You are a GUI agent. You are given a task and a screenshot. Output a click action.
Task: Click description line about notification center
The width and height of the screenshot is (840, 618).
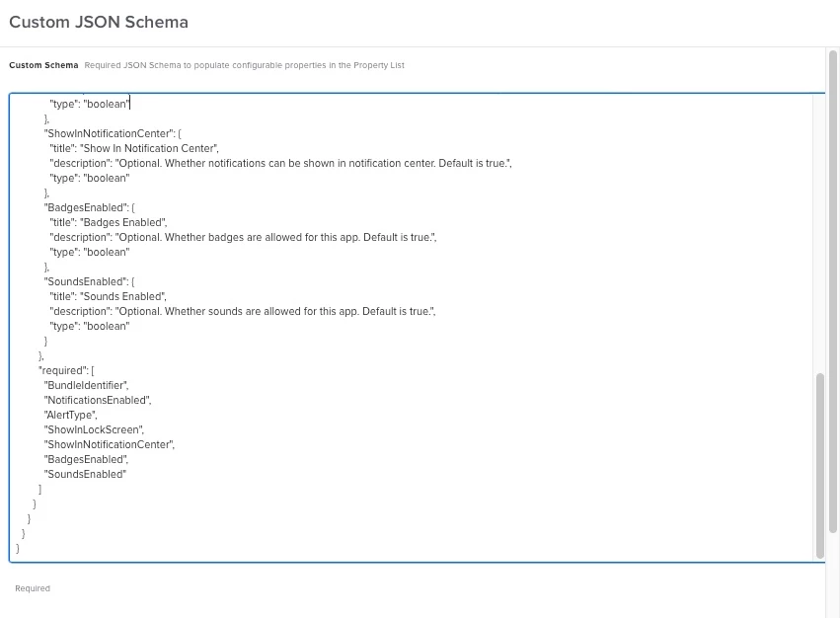point(280,163)
